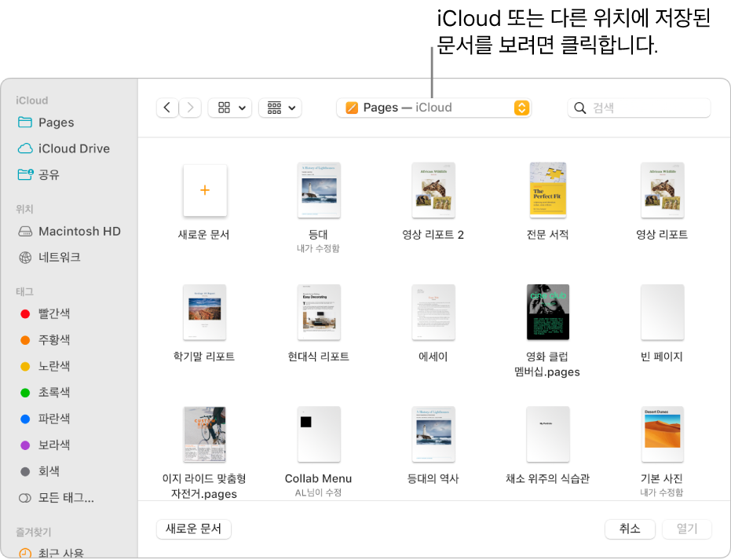Select Macintosh HD location
Screen dimensions: 731x560
pyautogui.click(x=69, y=231)
